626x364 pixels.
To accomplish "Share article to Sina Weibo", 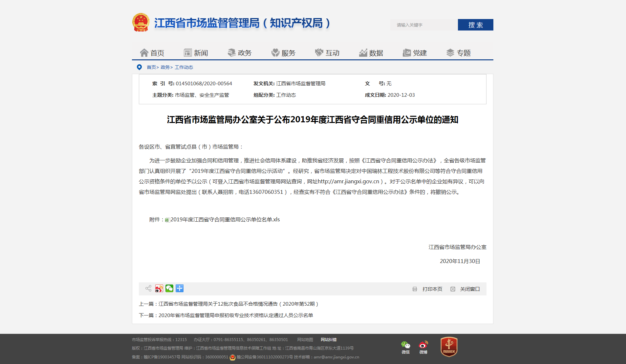I will point(159,289).
